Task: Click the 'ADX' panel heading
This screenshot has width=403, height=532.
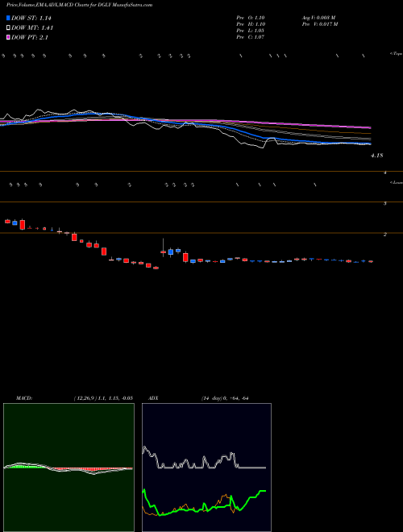Action: click(153, 398)
